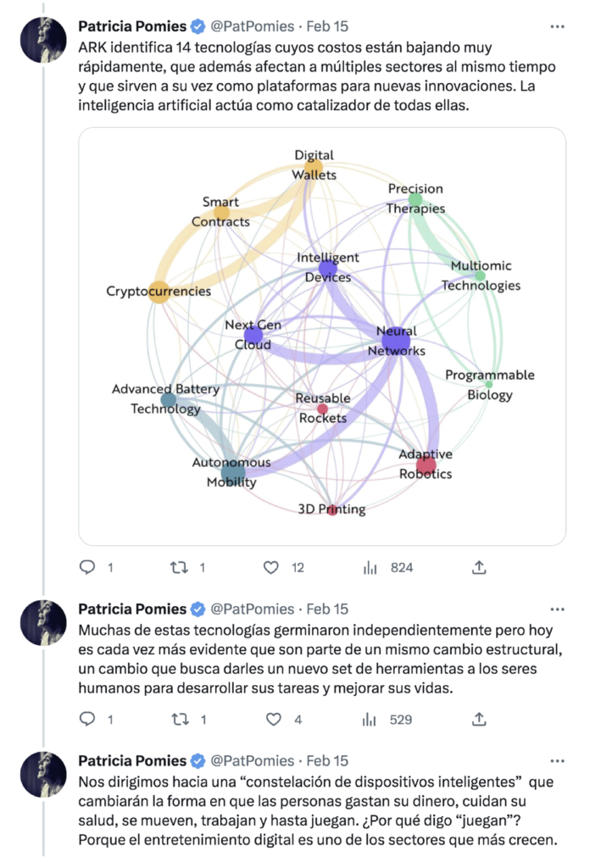
Task: Retweet the first tweet with the chart
Action: 179,567
